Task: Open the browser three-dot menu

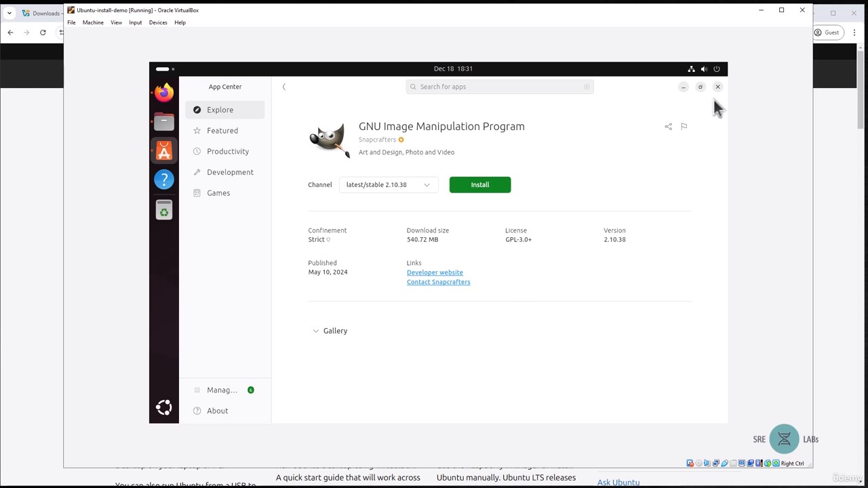Action: pyautogui.click(x=854, y=33)
